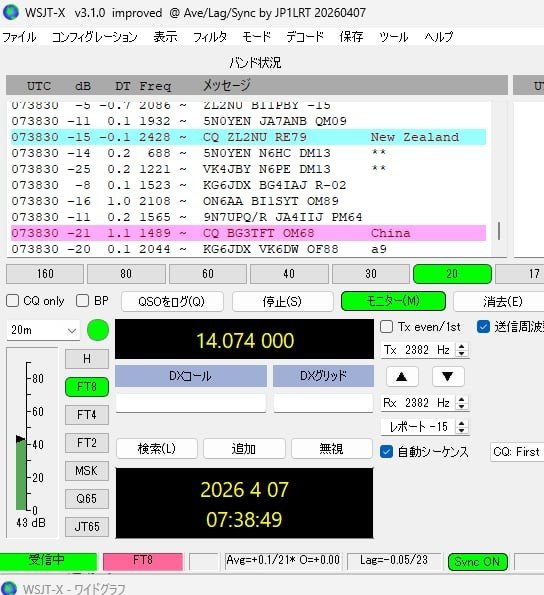Open the コンフィグレーション menu

click(x=94, y=37)
